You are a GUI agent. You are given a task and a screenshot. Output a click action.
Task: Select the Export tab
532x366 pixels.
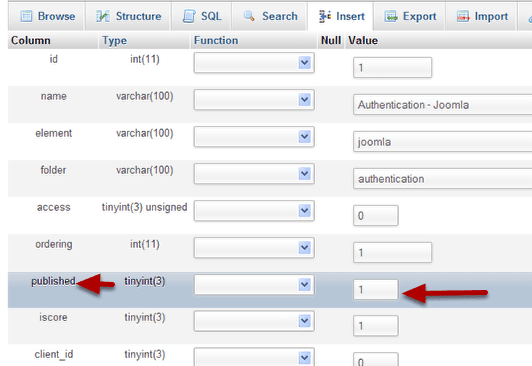[x=410, y=16]
